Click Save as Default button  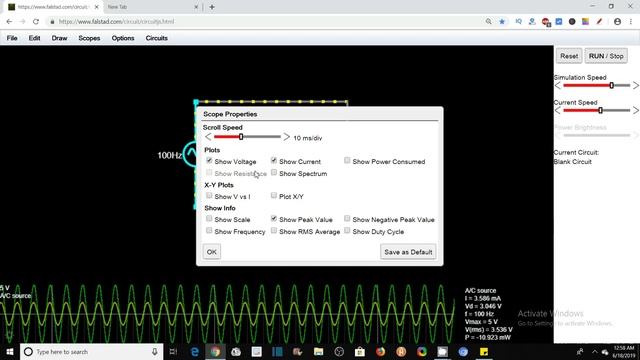pos(408,252)
